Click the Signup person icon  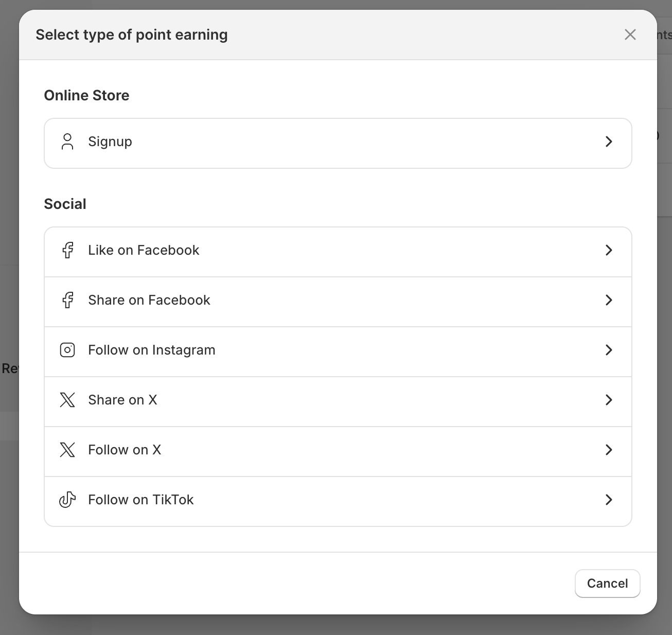tap(67, 142)
